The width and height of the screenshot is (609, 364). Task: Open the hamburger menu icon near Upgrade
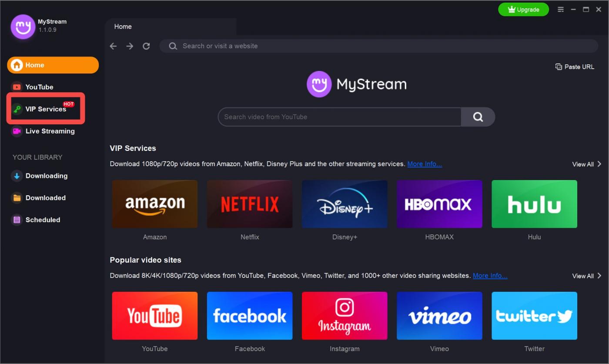[x=561, y=10]
